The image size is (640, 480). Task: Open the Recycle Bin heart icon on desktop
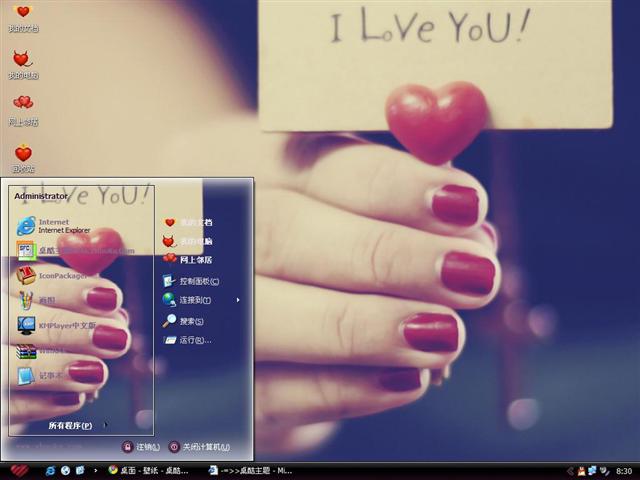[x=23, y=158]
